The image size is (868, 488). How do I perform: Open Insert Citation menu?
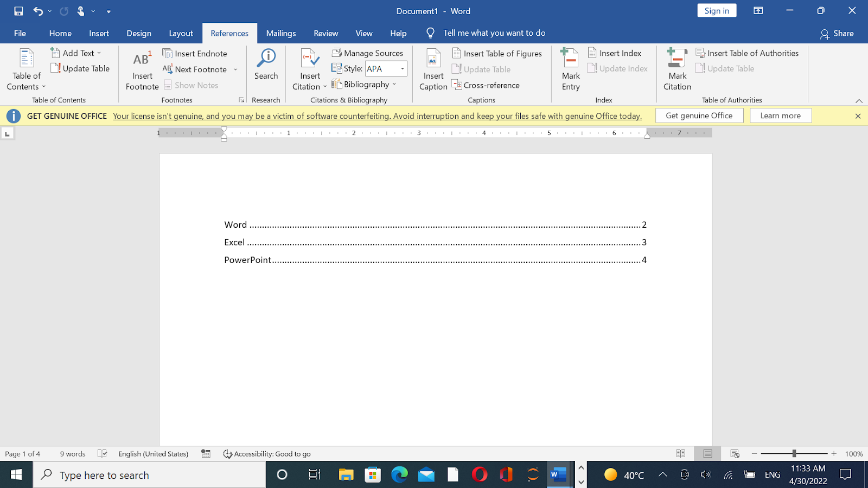310,70
